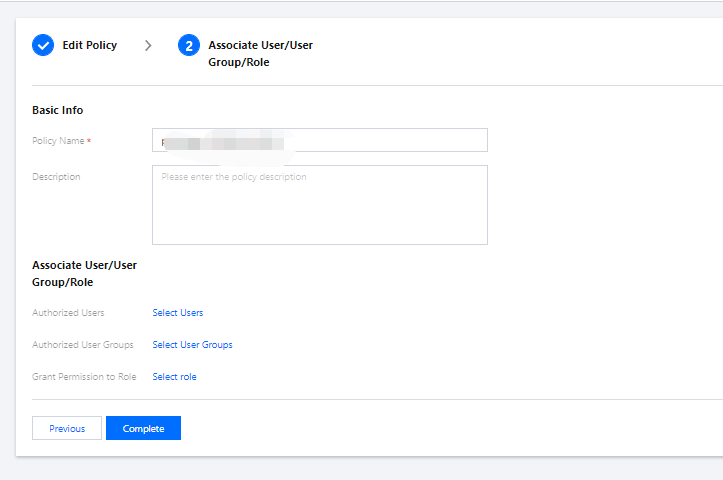Click the Grant Permission to Role label
The image size is (723, 480).
[84, 377]
